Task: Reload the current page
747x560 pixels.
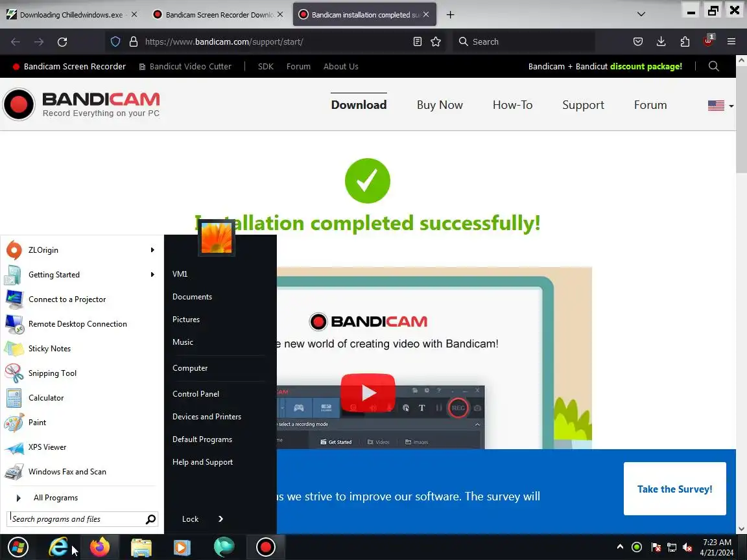Action: (x=62, y=42)
